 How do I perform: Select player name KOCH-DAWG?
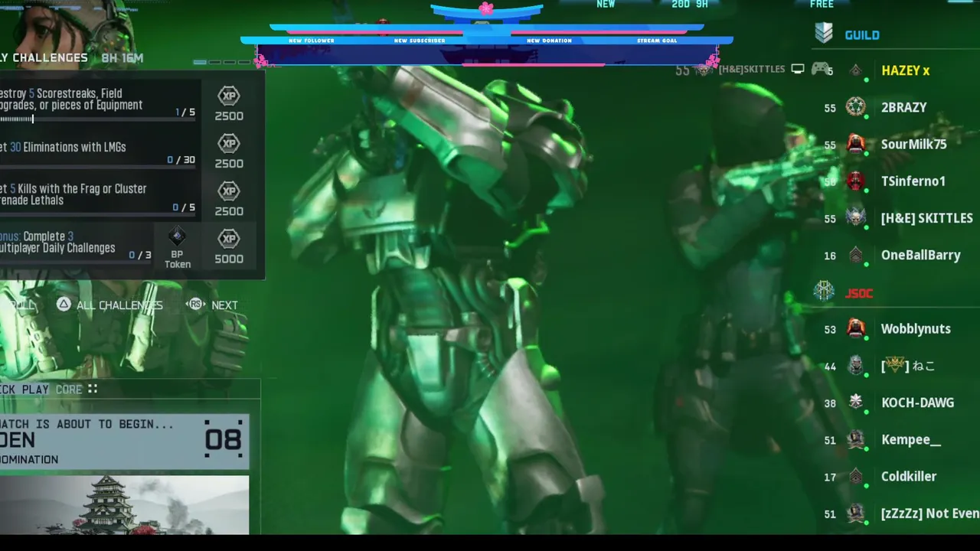pos(917,403)
